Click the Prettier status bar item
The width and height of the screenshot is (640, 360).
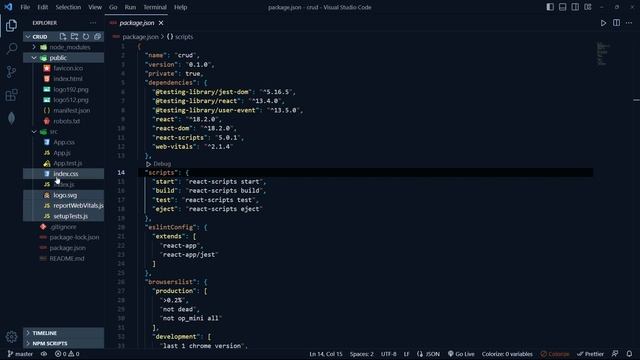[590, 354]
